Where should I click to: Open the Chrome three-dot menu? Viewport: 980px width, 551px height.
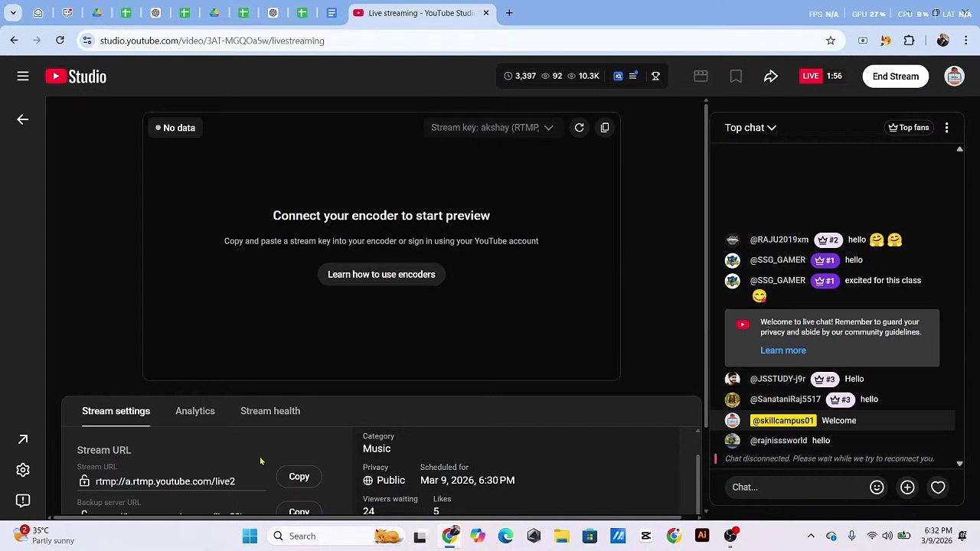click(966, 41)
